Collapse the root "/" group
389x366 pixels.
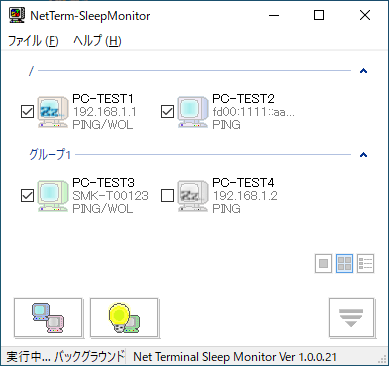click(363, 71)
